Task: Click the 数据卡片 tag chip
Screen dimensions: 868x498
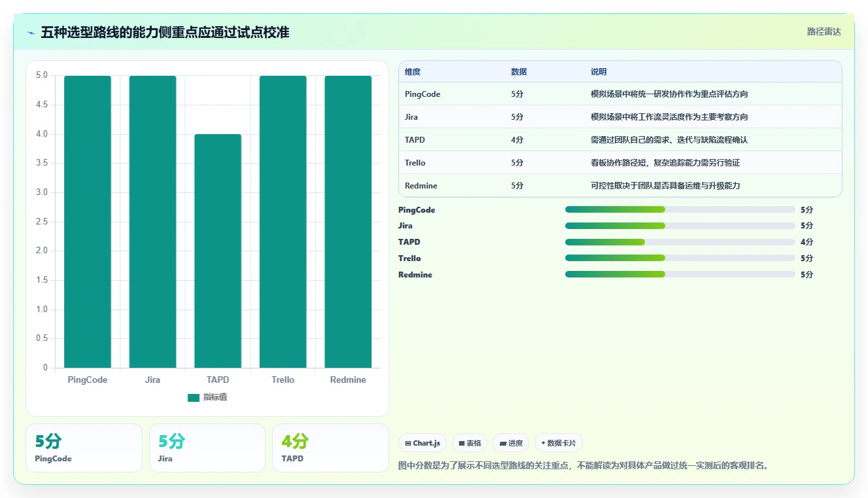Action: (x=559, y=443)
